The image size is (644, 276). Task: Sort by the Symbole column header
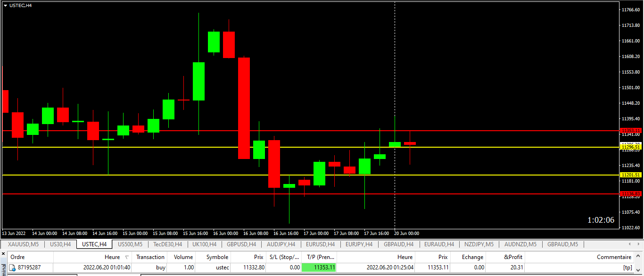[214, 257]
